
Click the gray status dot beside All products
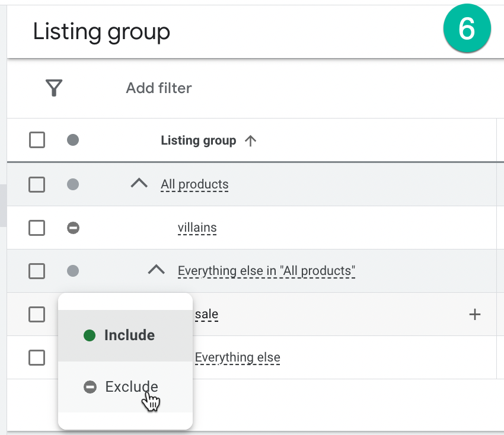73,184
